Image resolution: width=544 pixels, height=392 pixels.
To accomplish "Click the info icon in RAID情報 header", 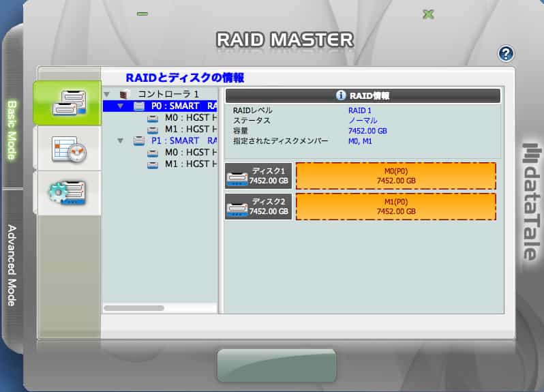I will (341, 95).
